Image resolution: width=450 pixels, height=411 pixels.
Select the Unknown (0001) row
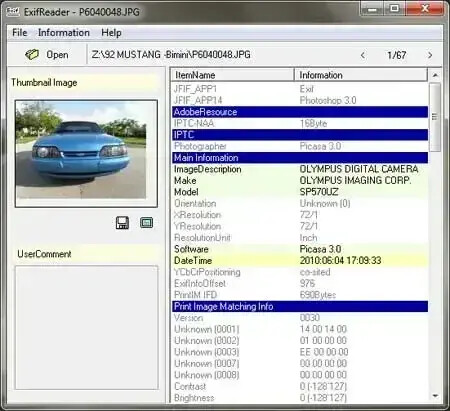pyautogui.click(x=300, y=329)
